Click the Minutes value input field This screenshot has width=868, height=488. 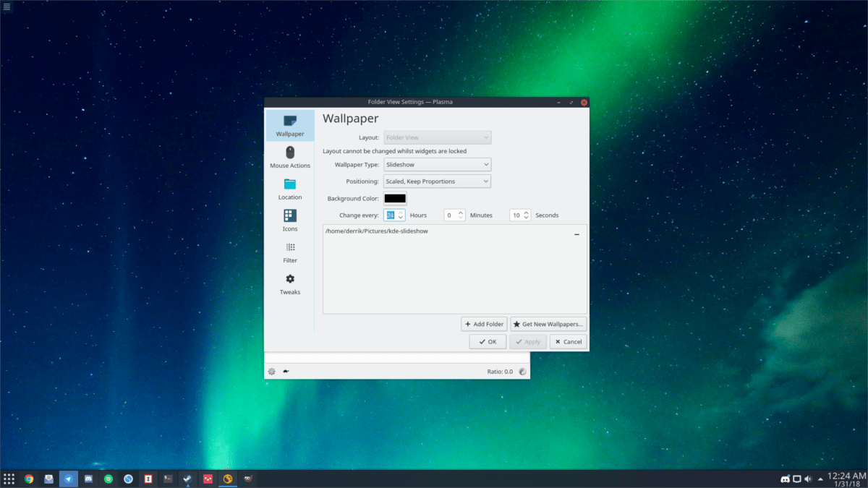pos(450,215)
